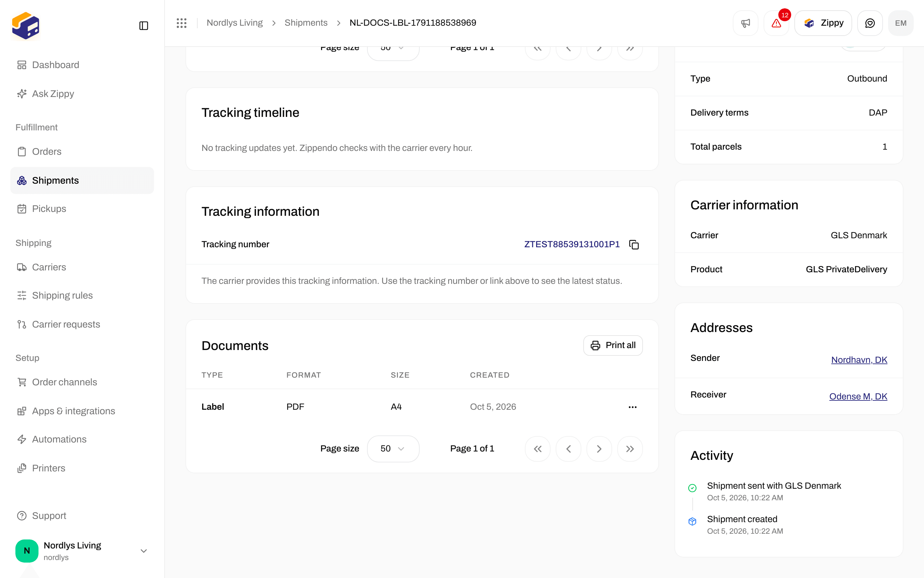Open Dashboard in the sidebar
The height and width of the screenshot is (578, 924).
pyautogui.click(x=82, y=65)
